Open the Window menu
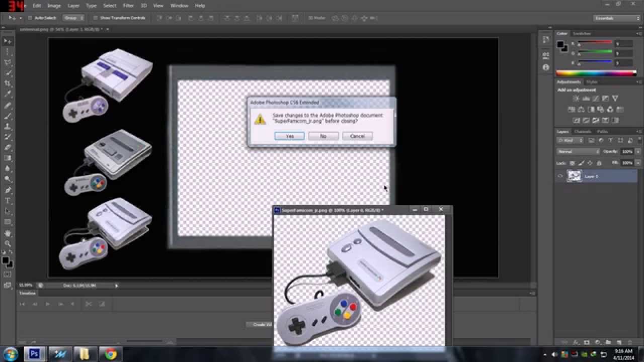The width and height of the screenshot is (644, 362). pos(179,6)
